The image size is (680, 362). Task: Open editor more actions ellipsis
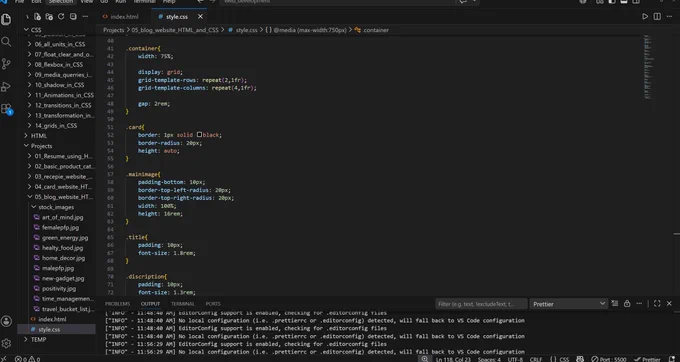click(x=669, y=16)
